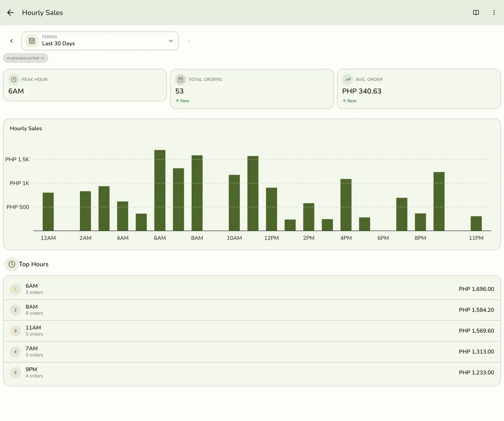Go back with the arrow icon
The image size is (504, 421).
[10, 13]
